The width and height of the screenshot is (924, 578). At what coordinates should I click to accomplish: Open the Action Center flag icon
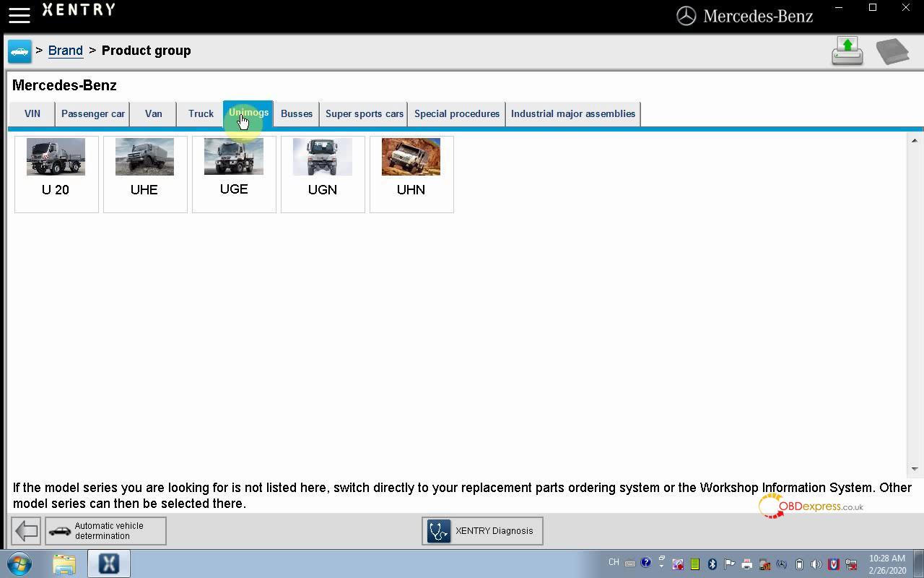tap(729, 564)
